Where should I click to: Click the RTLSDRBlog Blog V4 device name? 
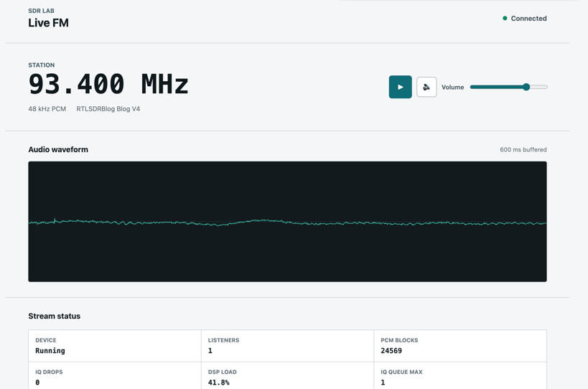(108, 109)
